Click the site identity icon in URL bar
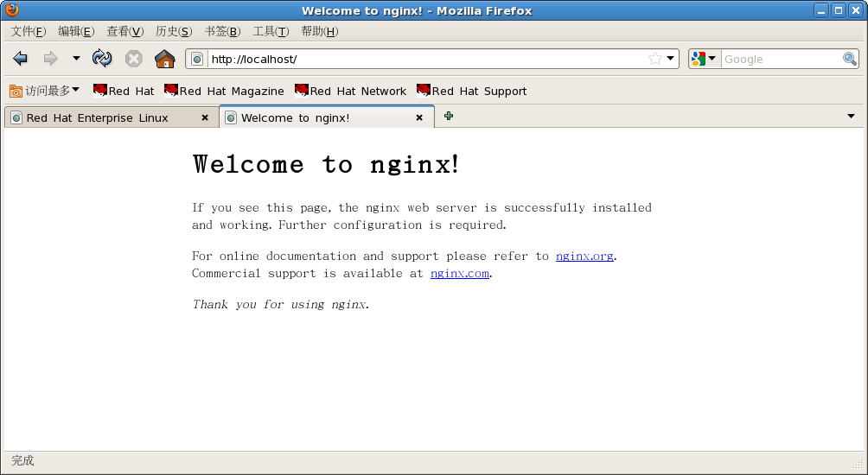 tap(198, 60)
